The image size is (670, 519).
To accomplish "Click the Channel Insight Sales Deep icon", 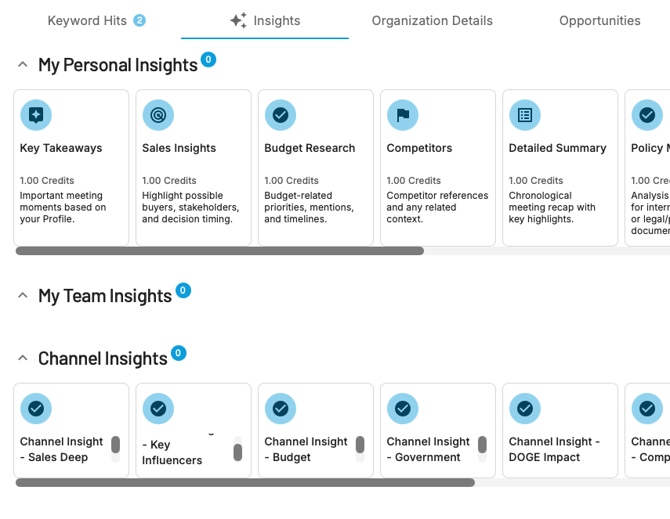I will pos(36,408).
